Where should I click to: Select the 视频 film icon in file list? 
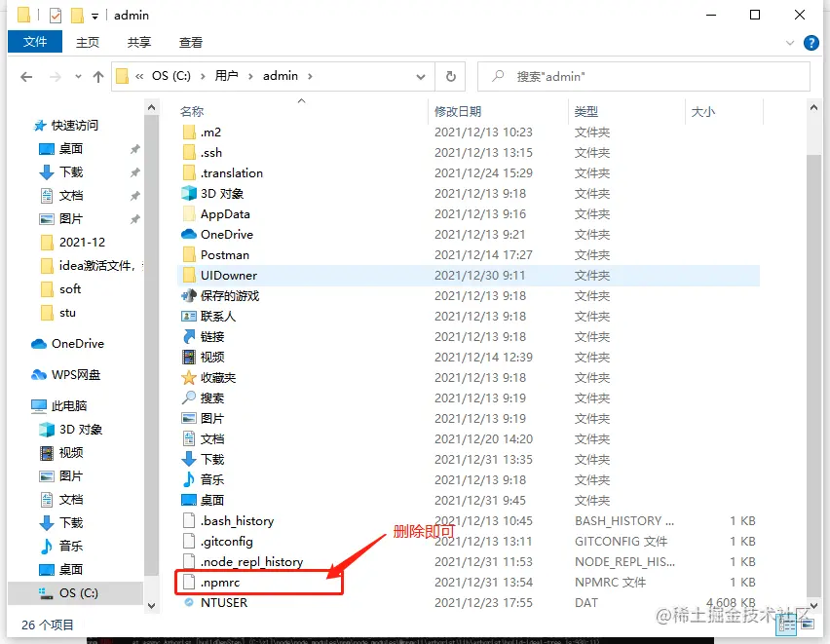[189, 357]
